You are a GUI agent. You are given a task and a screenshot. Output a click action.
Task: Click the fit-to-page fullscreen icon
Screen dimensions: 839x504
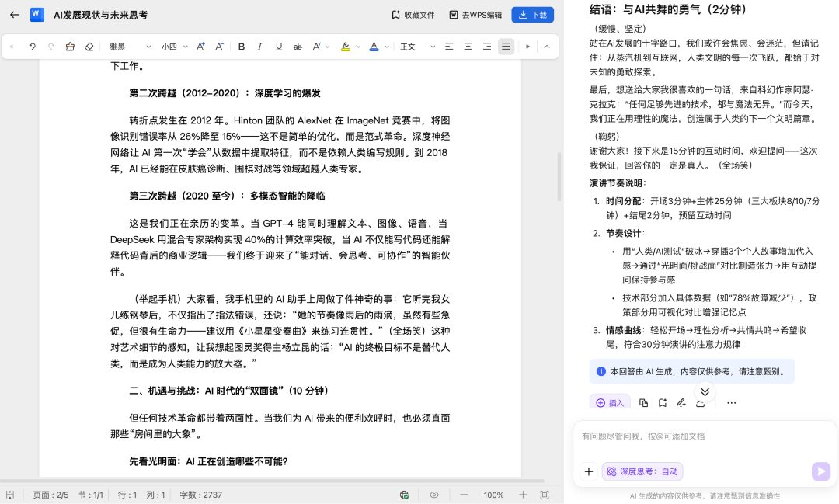pyautogui.click(x=545, y=495)
